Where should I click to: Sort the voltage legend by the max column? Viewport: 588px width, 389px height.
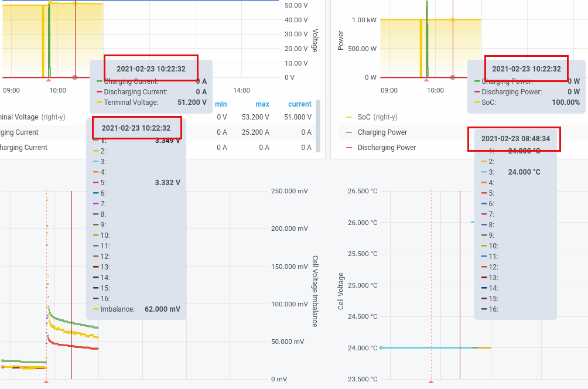[262, 104]
